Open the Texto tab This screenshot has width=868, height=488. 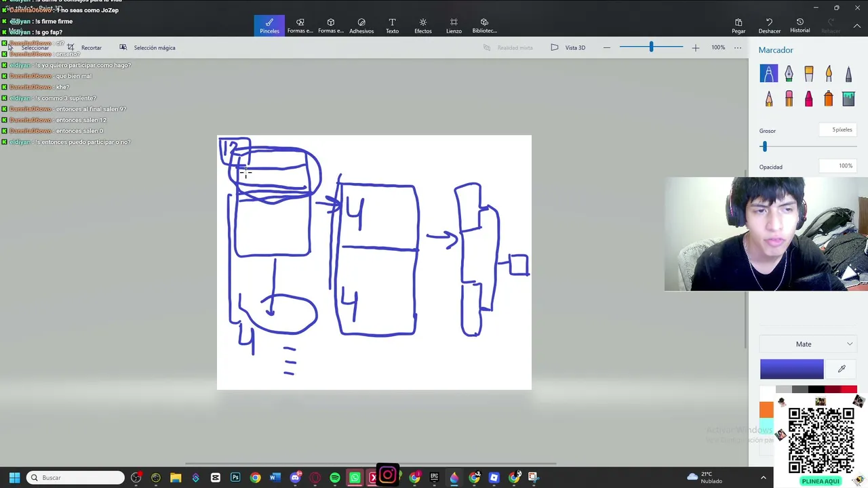[392, 26]
